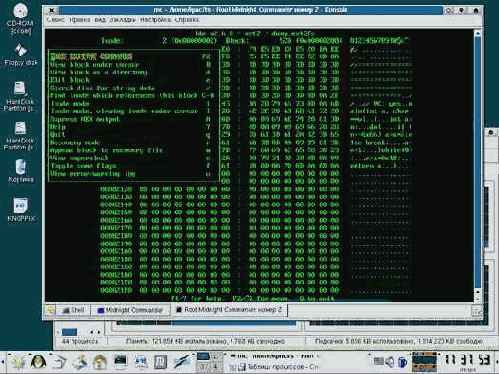The image size is (499, 374).
Task: Choose 'View superblock' menu entry
Action: pos(131,158)
